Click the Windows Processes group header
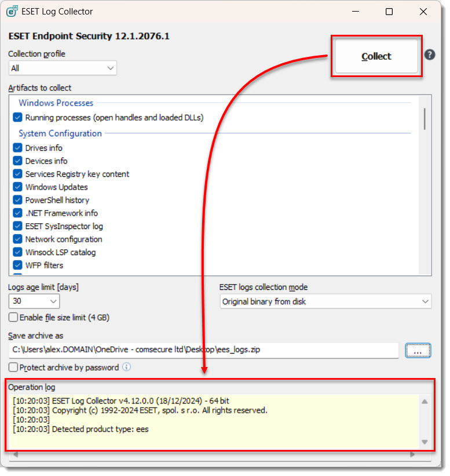This screenshot has height=476, width=450. click(x=56, y=104)
